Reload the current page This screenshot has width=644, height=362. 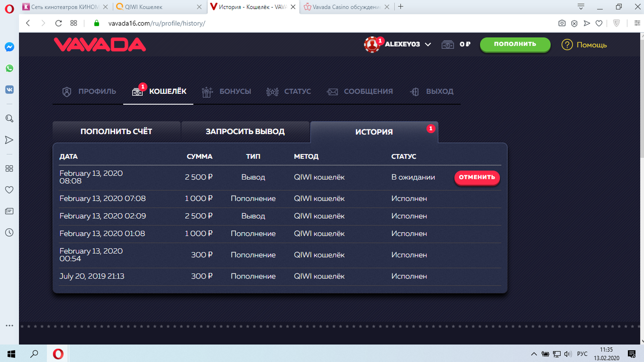[58, 23]
